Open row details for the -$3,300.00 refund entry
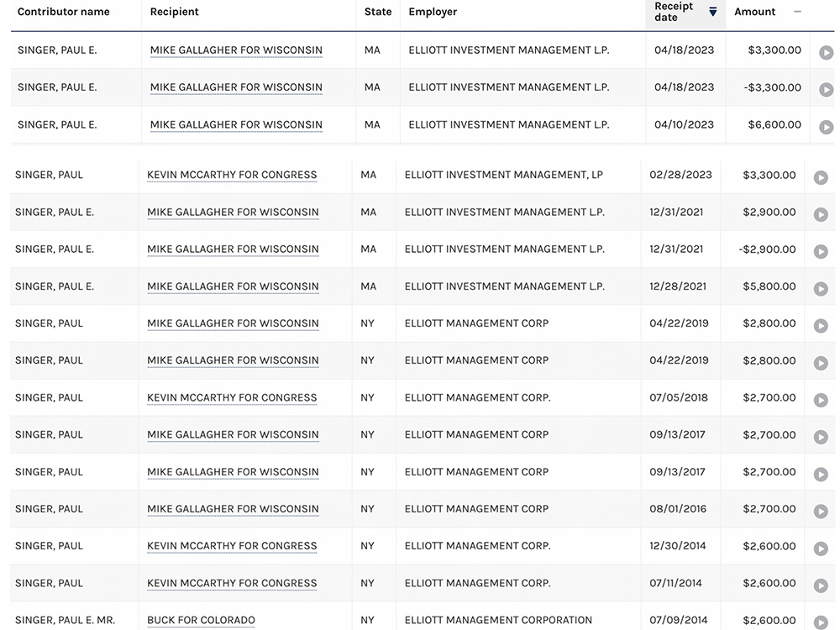This screenshot has width=840, height=630. click(x=826, y=90)
